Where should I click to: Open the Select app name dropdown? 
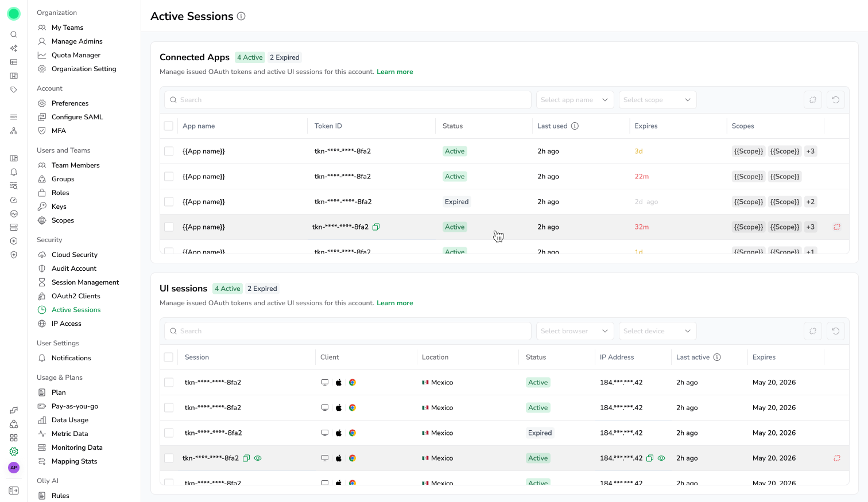coord(575,100)
